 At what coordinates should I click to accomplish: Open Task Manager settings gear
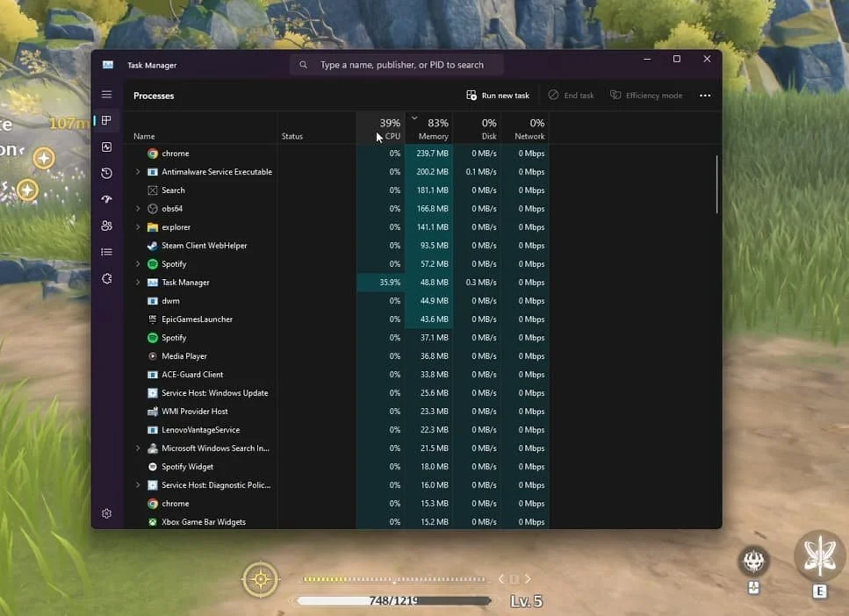(106, 513)
